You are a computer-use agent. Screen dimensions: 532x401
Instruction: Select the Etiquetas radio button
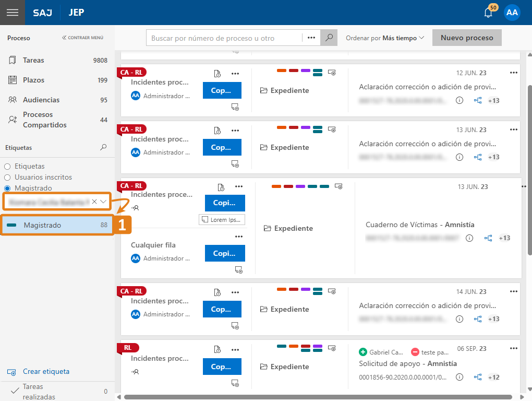click(7, 167)
